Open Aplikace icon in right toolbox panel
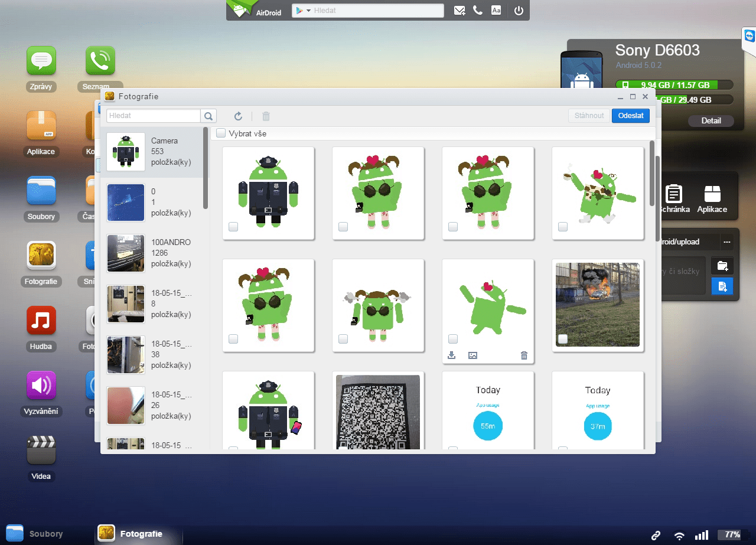This screenshot has height=545, width=756. point(712,199)
